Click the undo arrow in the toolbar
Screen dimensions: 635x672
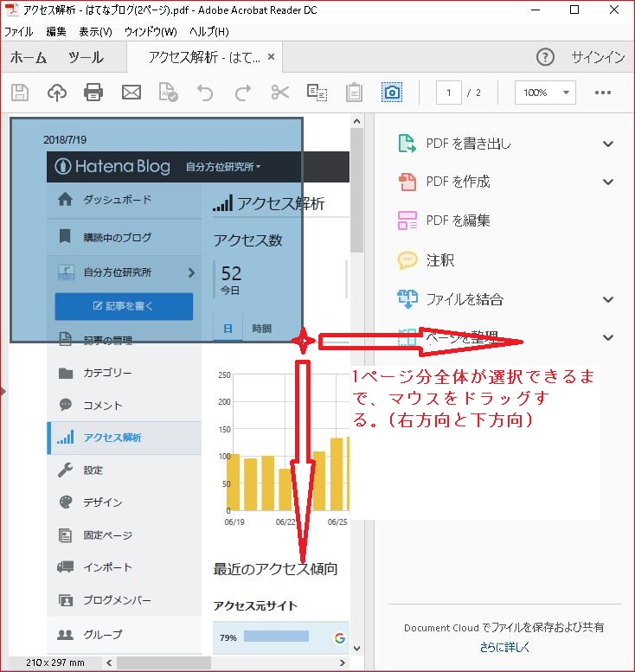205,93
